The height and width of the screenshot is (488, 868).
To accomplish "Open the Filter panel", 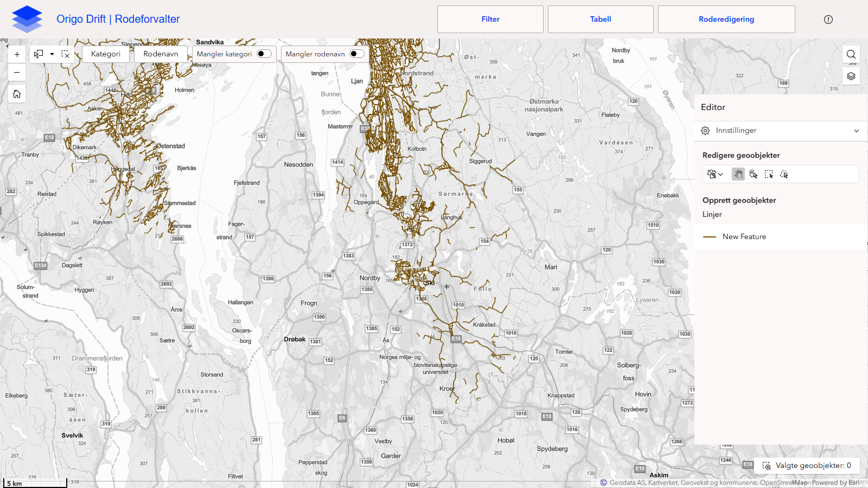I will coord(490,19).
